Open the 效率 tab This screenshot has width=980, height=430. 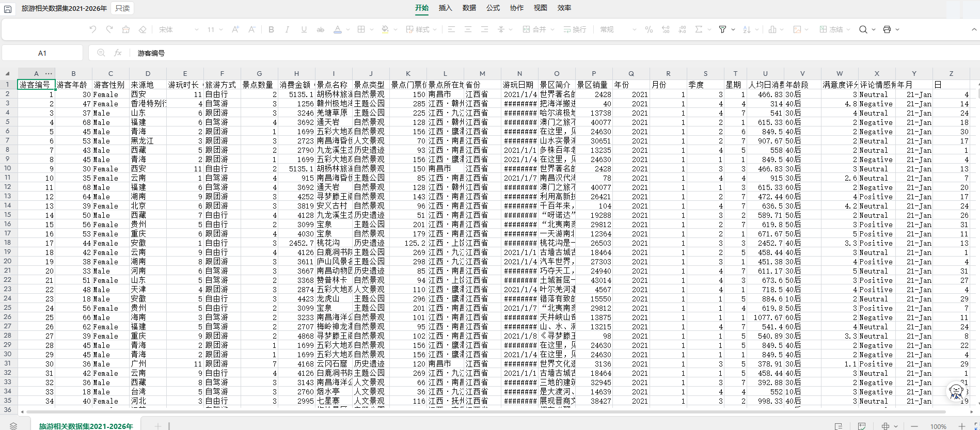(564, 8)
